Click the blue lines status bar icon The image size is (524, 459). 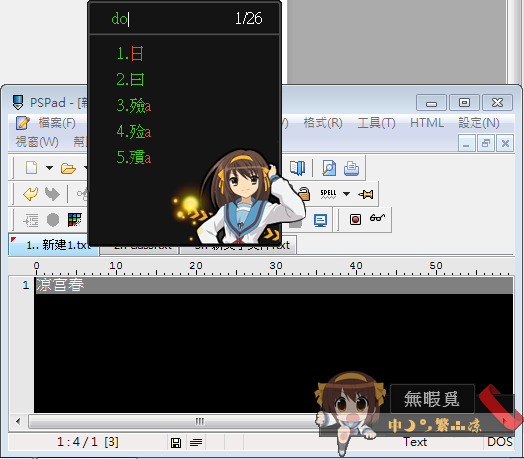click(196, 443)
